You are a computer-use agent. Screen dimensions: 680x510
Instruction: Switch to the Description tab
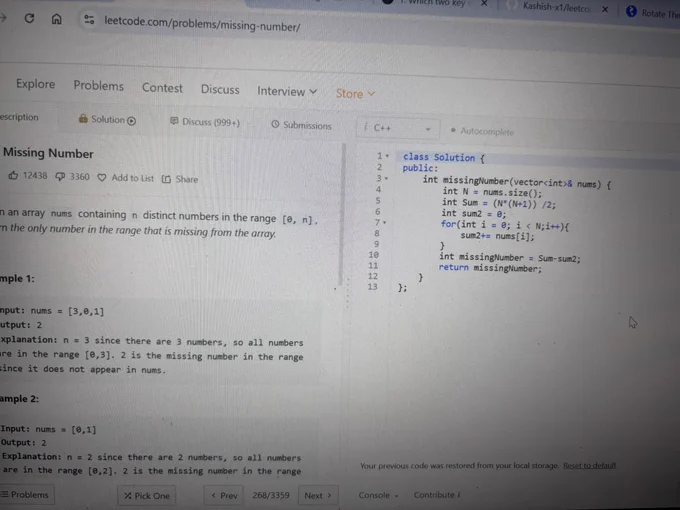coord(19,117)
